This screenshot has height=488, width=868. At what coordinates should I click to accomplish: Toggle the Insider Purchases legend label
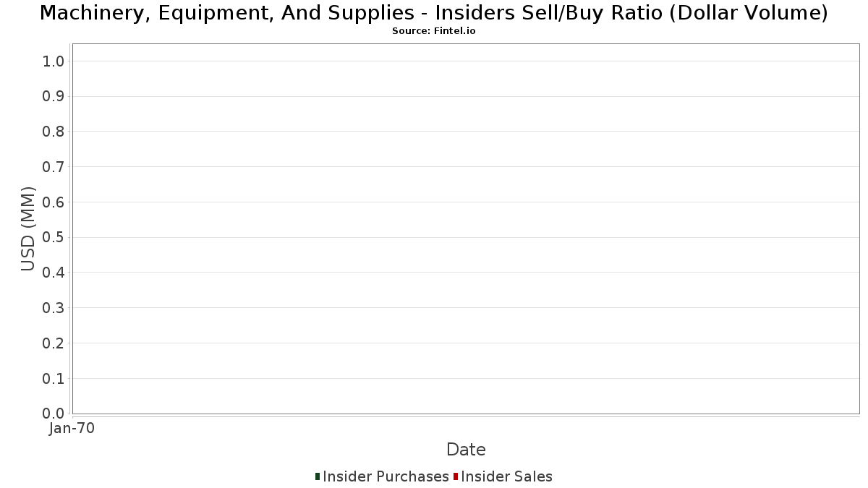click(386, 476)
